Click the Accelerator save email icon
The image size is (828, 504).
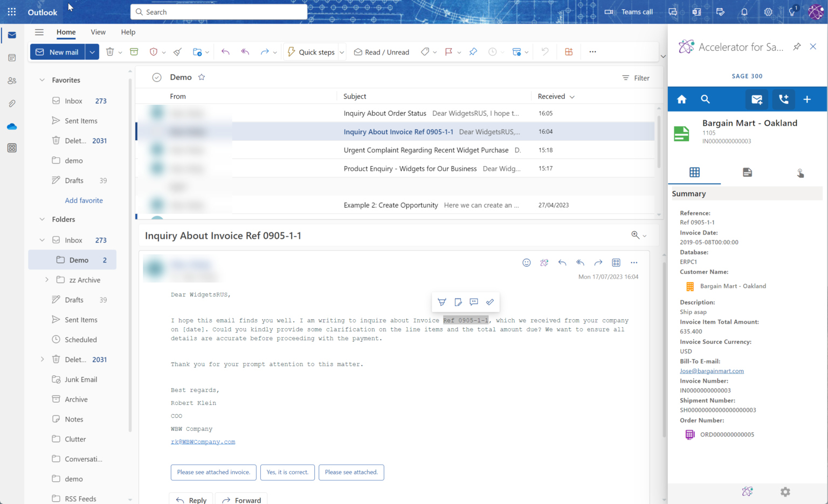click(x=757, y=99)
